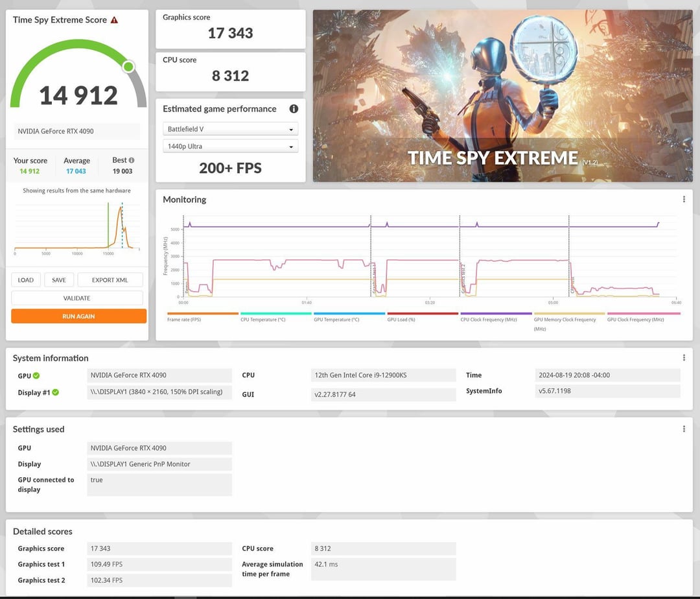The width and height of the screenshot is (700, 599).
Task: Toggle the Frame rate (FPS) legend series
Action: click(203, 317)
